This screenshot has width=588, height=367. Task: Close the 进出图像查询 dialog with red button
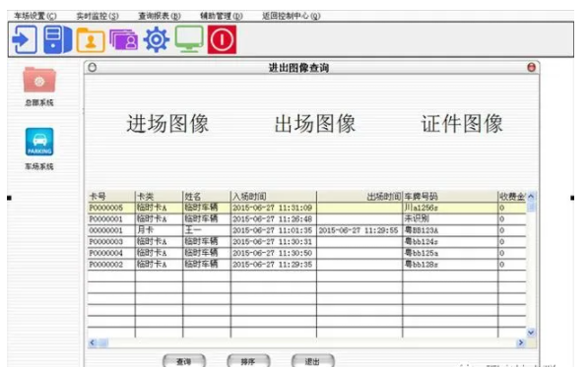point(531,68)
